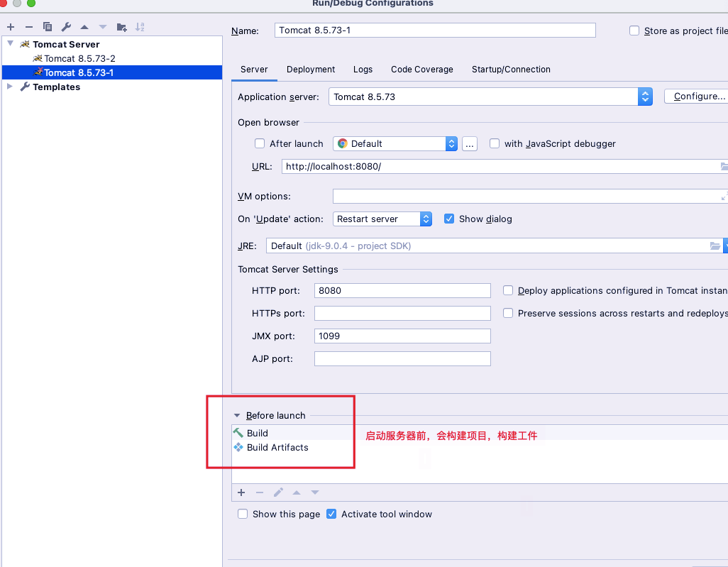Uncheck Activate tool window checkbox
Viewport: 728px width, 567px height.
[x=331, y=514]
